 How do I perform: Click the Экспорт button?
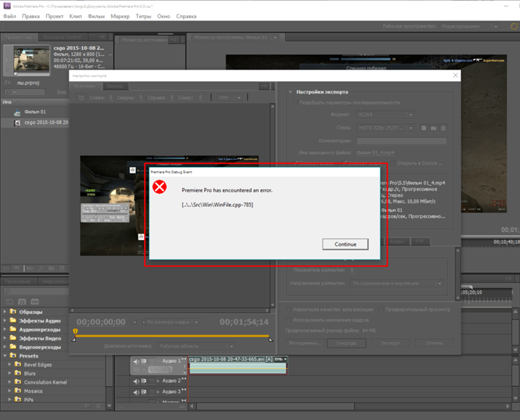pos(390,343)
